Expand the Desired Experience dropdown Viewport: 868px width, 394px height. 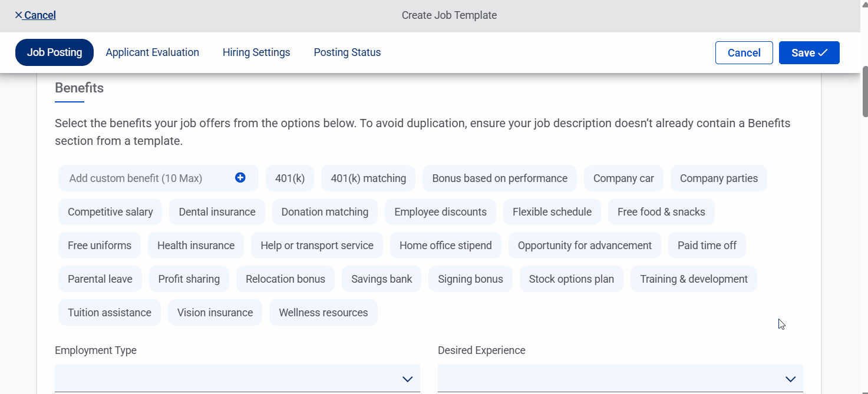point(620,379)
